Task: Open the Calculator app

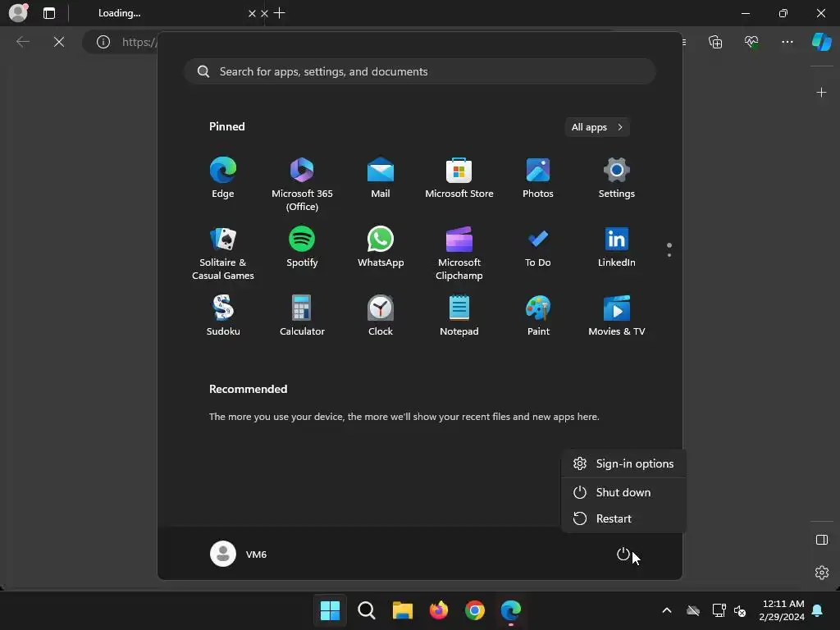Action: (x=302, y=316)
